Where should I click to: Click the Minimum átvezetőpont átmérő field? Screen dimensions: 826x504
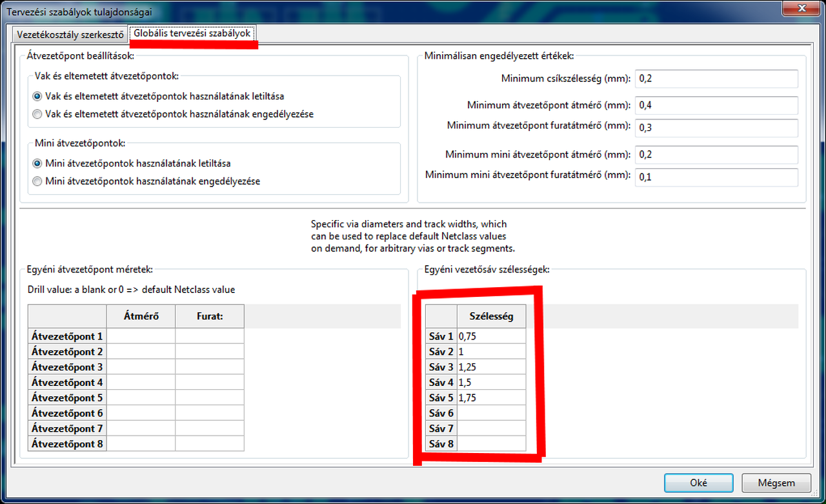point(717,105)
